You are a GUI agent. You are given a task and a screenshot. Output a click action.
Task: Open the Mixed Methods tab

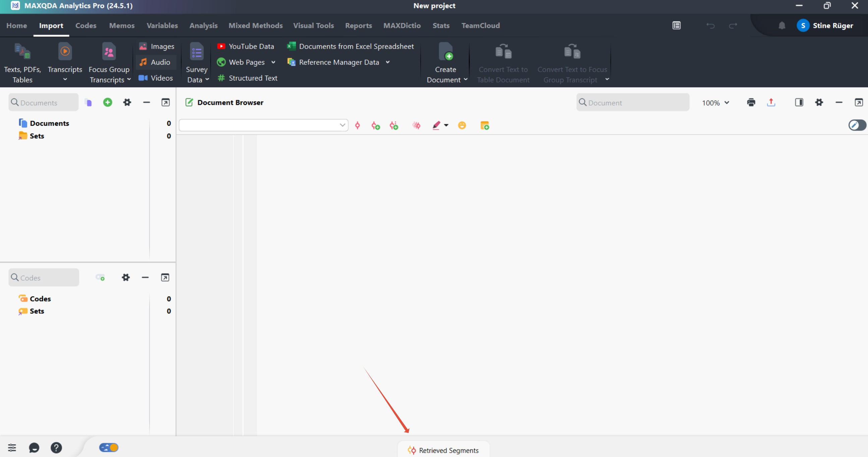(255, 25)
